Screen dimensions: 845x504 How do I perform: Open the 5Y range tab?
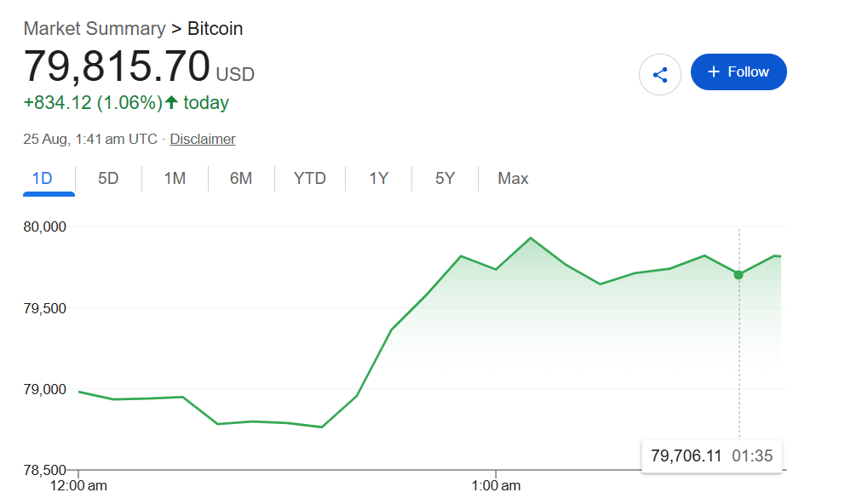click(445, 178)
